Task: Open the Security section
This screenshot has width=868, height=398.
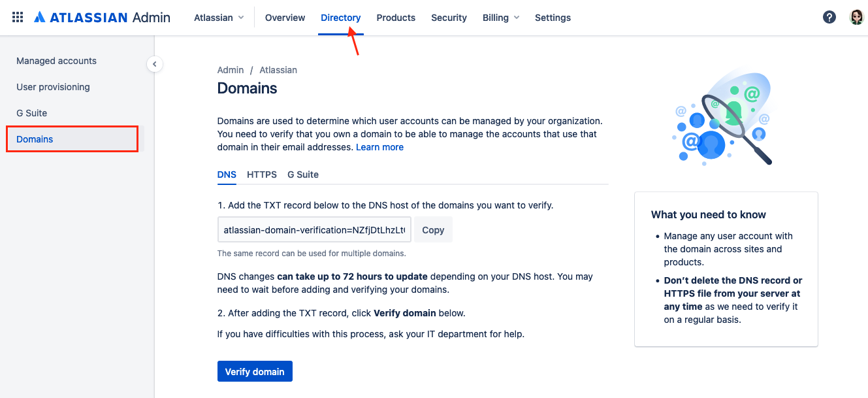Action: coord(449,18)
